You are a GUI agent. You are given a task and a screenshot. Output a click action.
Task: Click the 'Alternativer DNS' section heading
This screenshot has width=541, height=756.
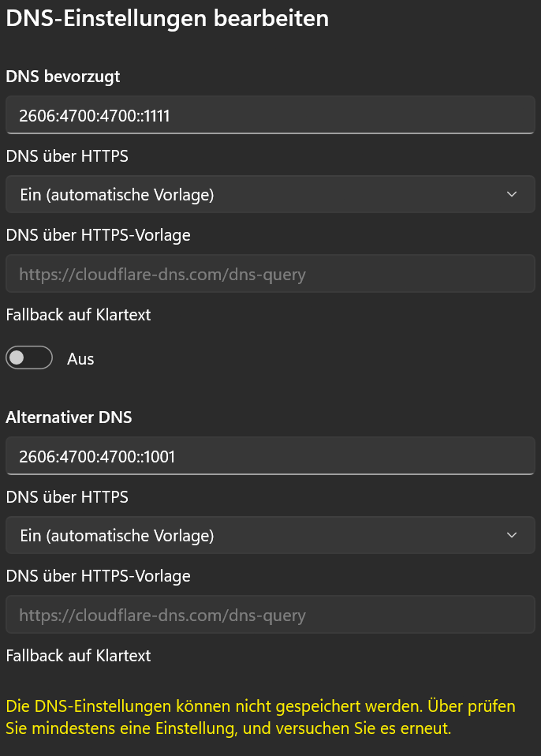pos(69,417)
